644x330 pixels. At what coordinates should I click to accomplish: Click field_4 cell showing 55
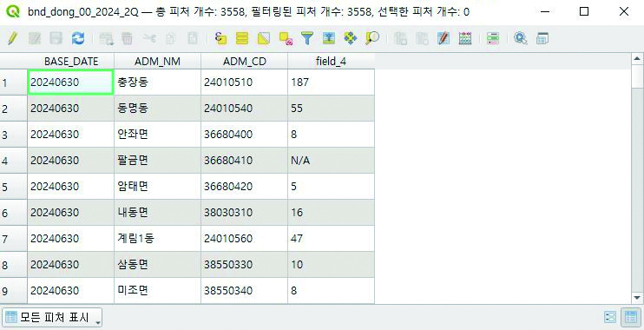pos(331,109)
